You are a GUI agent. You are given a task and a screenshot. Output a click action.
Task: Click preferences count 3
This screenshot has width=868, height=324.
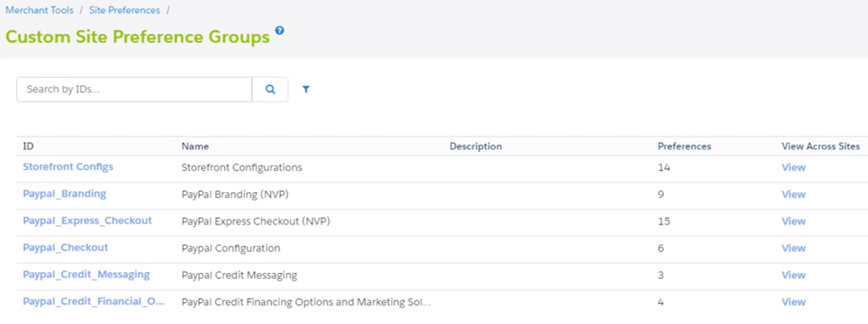point(661,276)
